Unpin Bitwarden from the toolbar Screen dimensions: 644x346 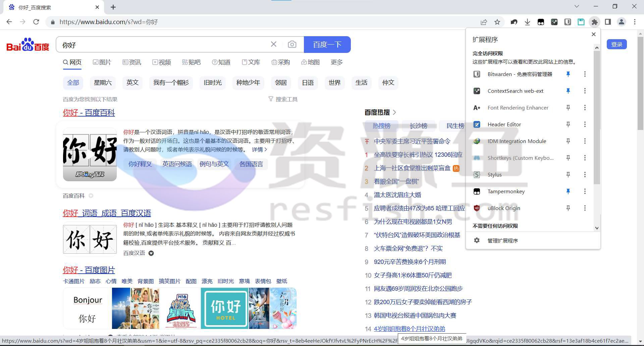click(x=568, y=74)
